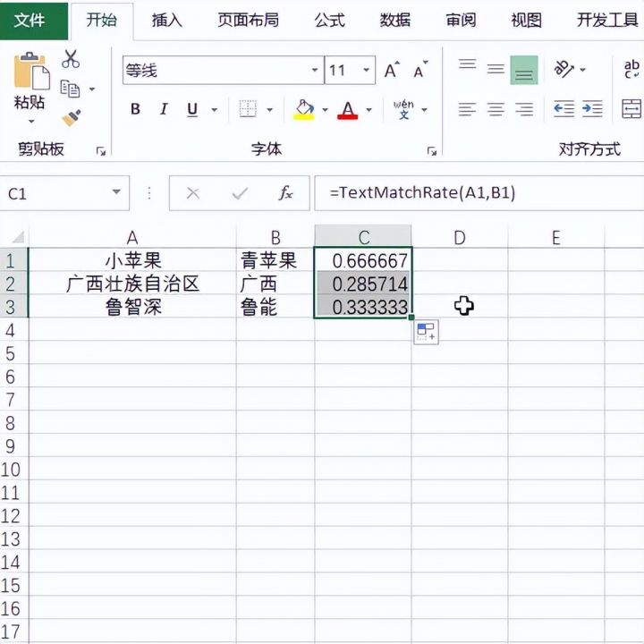
Task: Apply yellow fill color bucket
Action: pos(304,109)
